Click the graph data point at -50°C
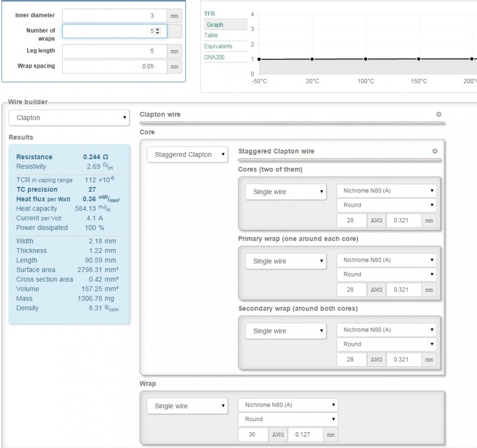This screenshot has width=477, height=448. coord(259,59)
